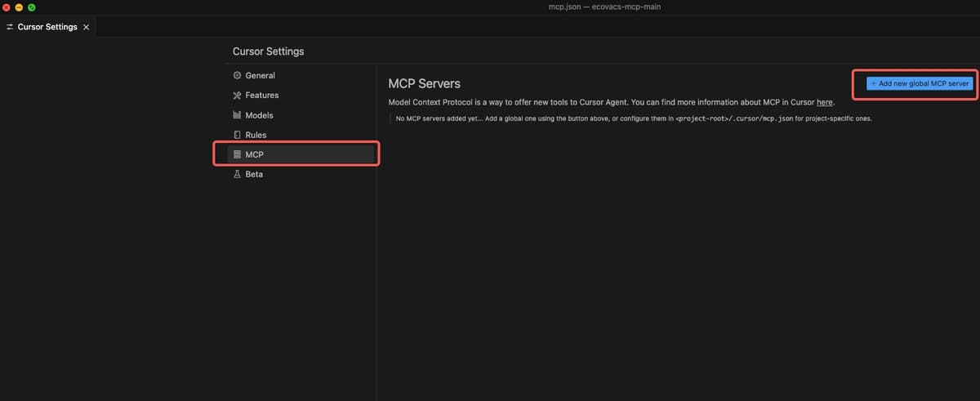Click the server icon beside MCP
The image size is (980, 401).
click(238, 154)
